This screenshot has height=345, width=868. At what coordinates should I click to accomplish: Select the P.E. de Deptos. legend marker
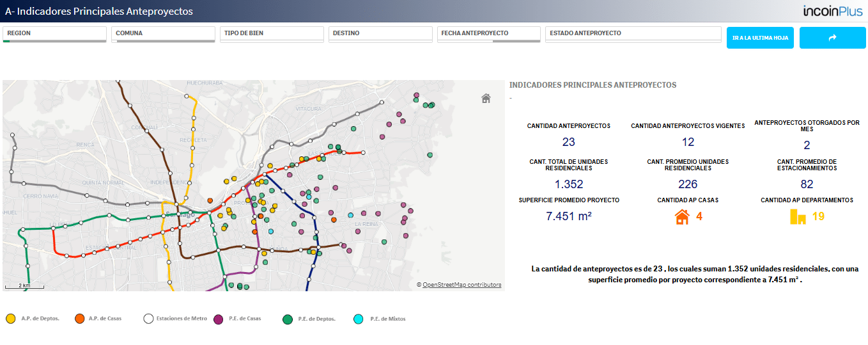point(288,319)
